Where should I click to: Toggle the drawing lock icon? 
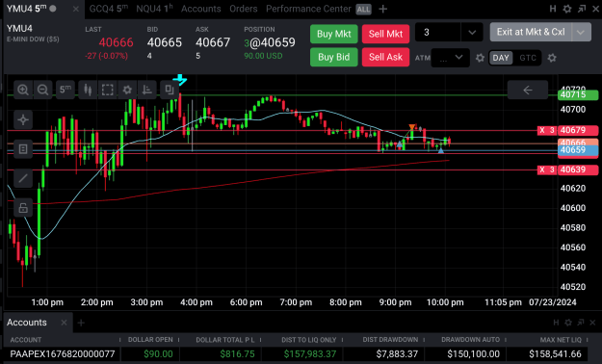coord(23,208)
